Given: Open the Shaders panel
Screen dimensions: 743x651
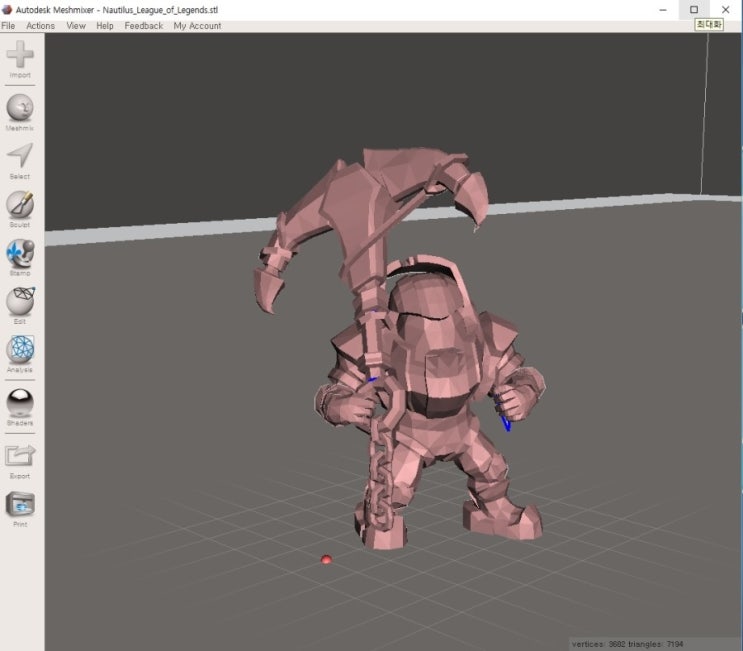Looking at the screenshot, I should click(20, 407).
